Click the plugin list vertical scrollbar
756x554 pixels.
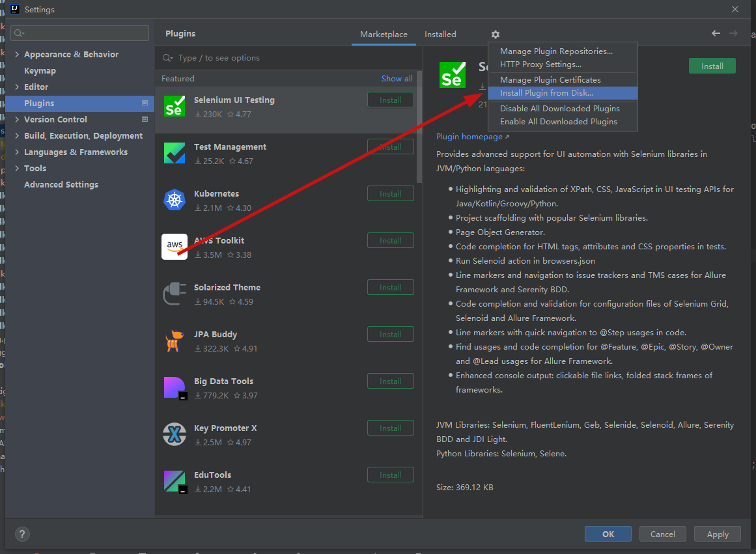[x=419, y=126]
